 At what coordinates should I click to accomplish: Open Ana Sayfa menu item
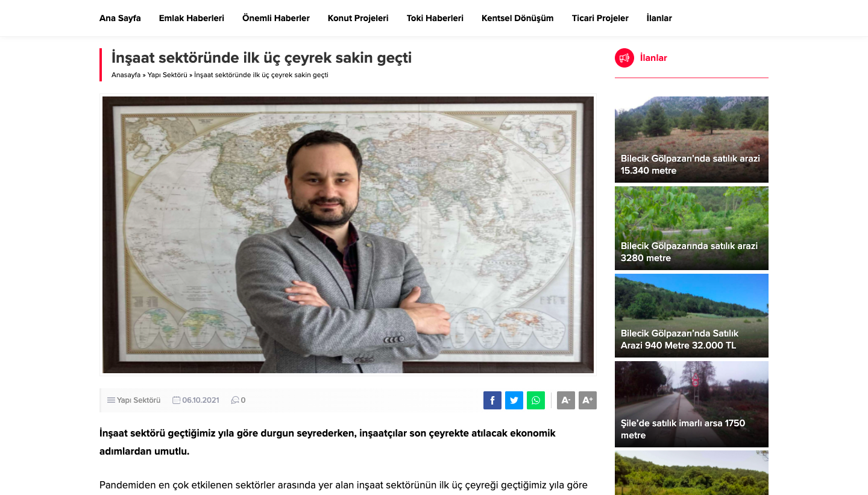tap(120, 18)
